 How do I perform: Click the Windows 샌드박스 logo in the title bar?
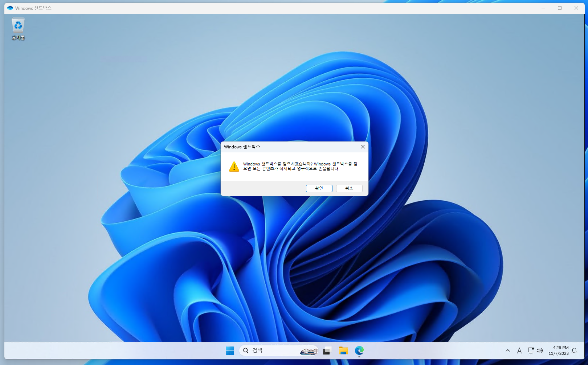click(10, 8)
